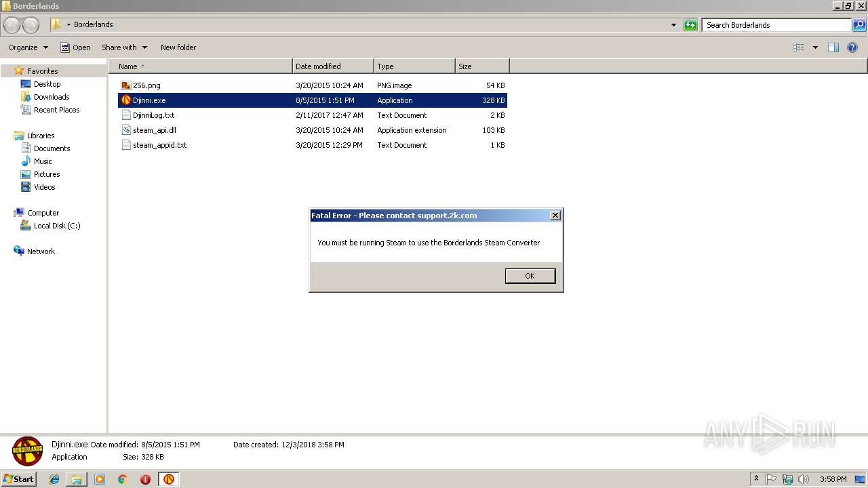The height and width of the screenshot is (488, 868).
Task: Select the steam_appid.txt document icon
Action: point(126,145)
